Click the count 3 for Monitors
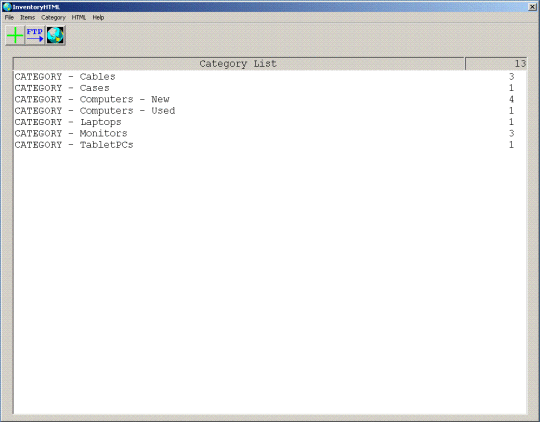 click(511, 133)
